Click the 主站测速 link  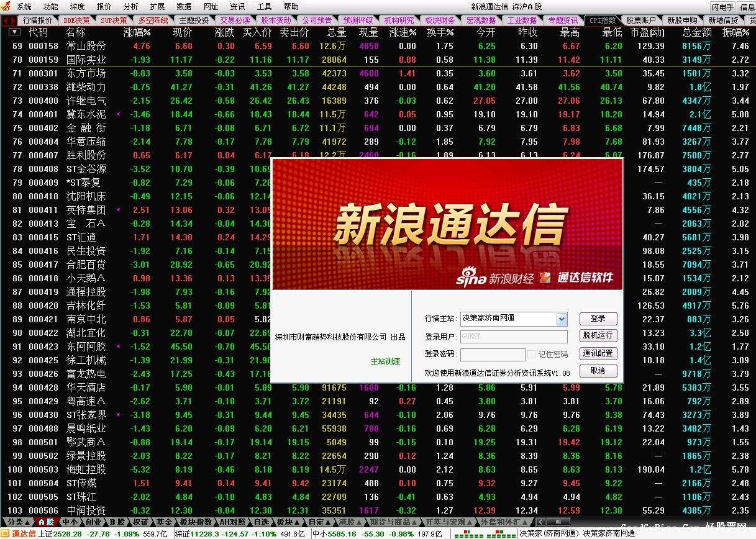(x=385, y=361)
